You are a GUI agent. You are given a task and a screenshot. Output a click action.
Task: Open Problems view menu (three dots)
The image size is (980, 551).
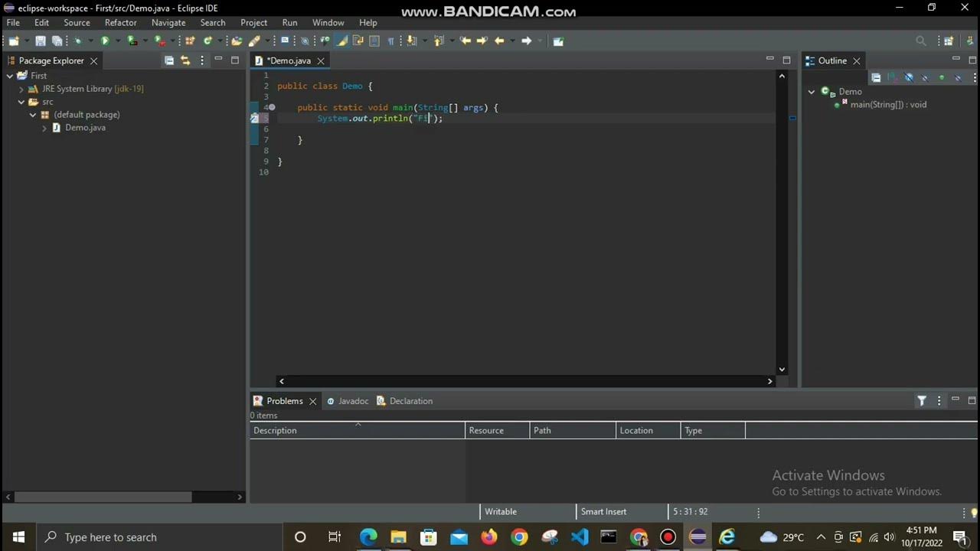click(939, 400)
